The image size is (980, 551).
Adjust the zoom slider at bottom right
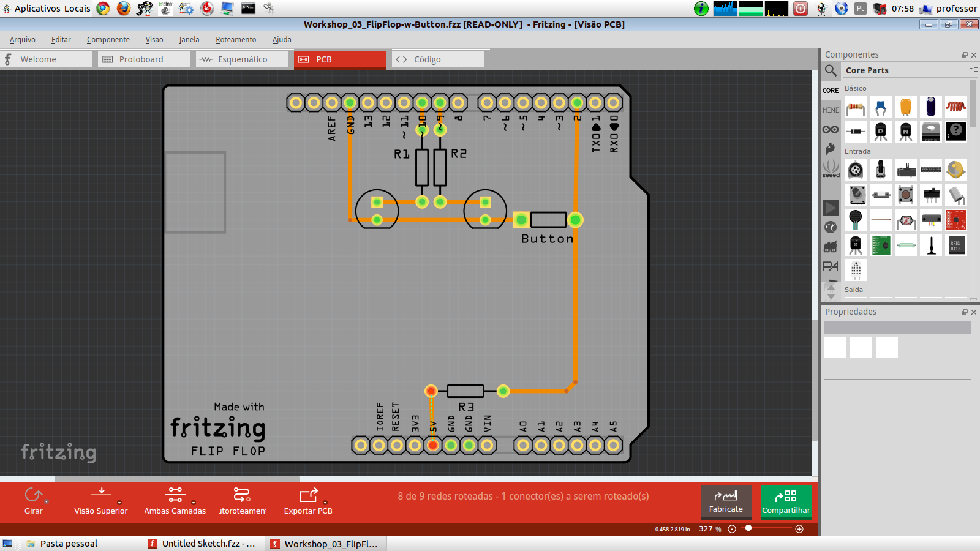pyautogui.click(x=748, y=529)
